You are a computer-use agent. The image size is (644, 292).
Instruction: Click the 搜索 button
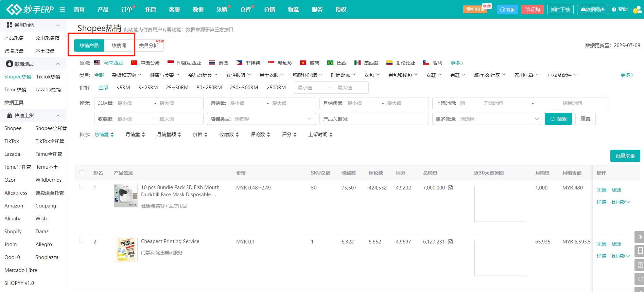(558, 119)
